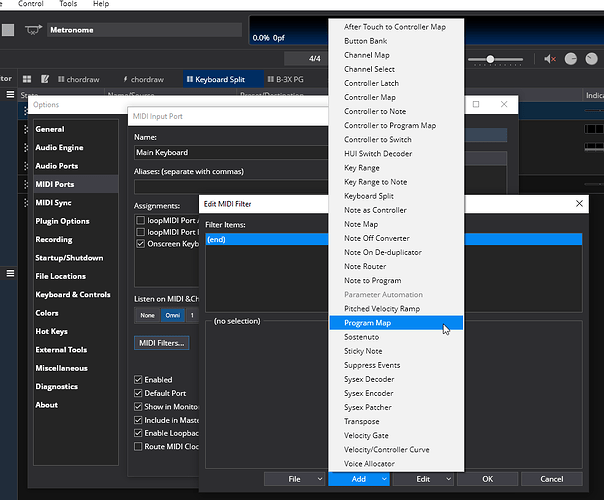Select None for MIDI channel listening
Screen dimensions: 604x500
tap(147, 315)
